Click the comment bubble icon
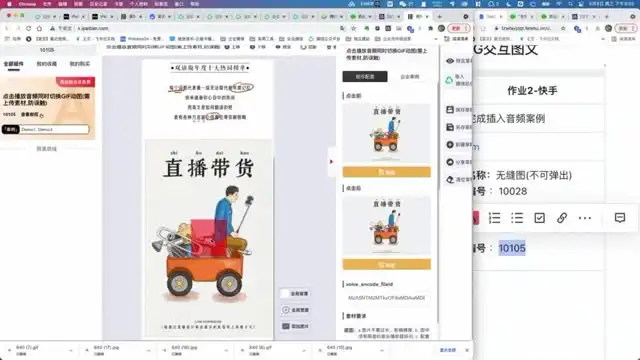Viewport: 640px width, 360px height. pyautogui.click(x=620, y=218)
